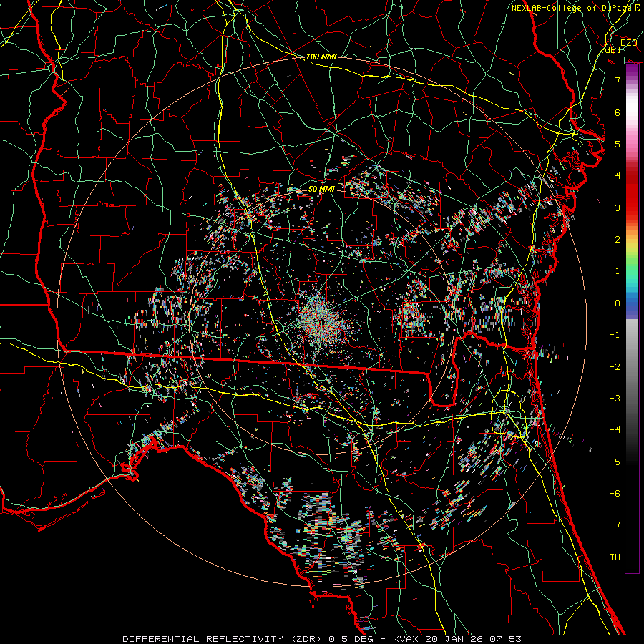Image resolution: width=644 pixels, height=644 pixels.
Task: Click the 0 value on color scale
Action: coord(618,303)
